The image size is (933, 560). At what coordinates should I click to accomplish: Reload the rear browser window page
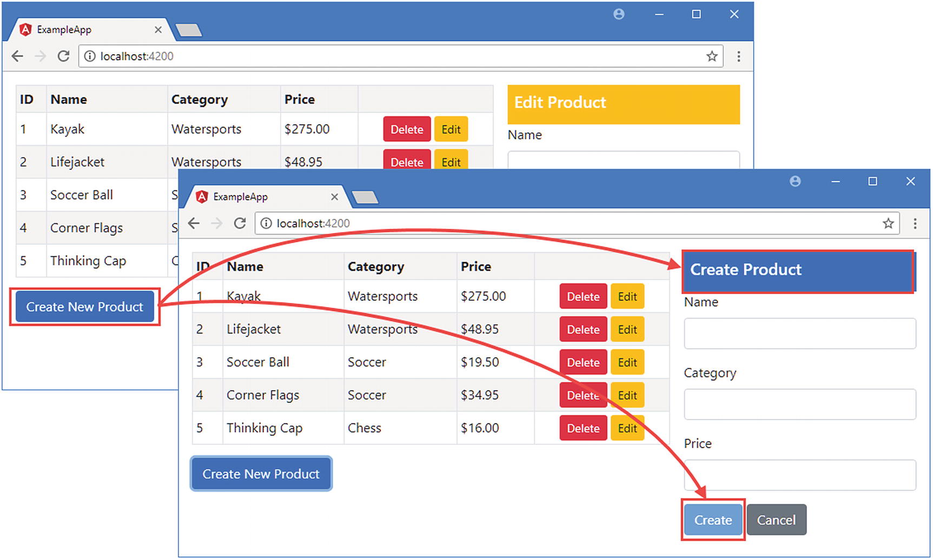63,56
